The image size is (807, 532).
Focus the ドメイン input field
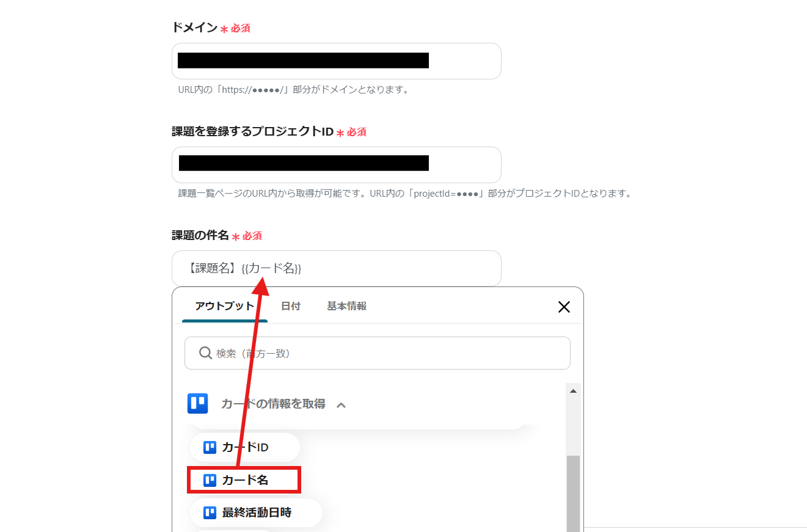point(337,61)
